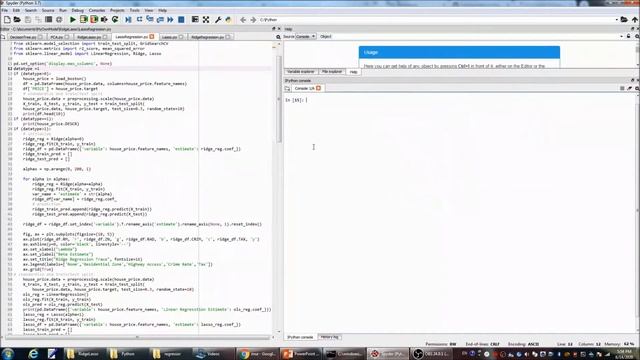Stop debugging with the blue square icon

181,20
